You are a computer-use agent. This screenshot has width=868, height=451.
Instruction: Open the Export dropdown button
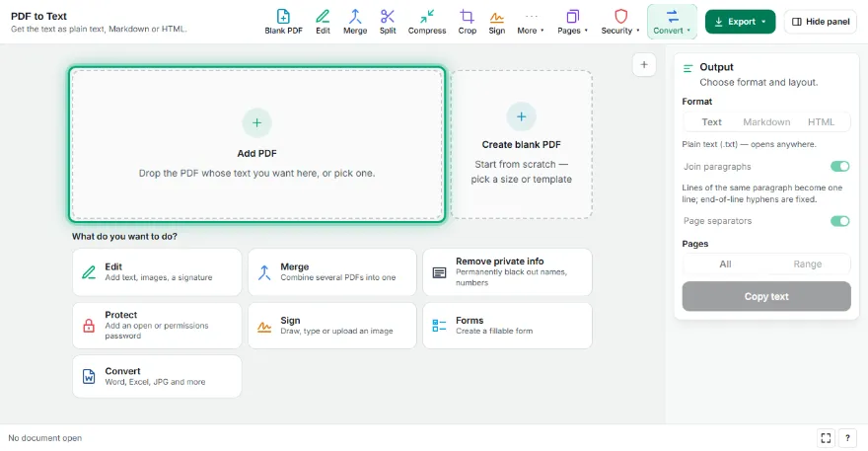pyautogui.click(x=740, y=22)
